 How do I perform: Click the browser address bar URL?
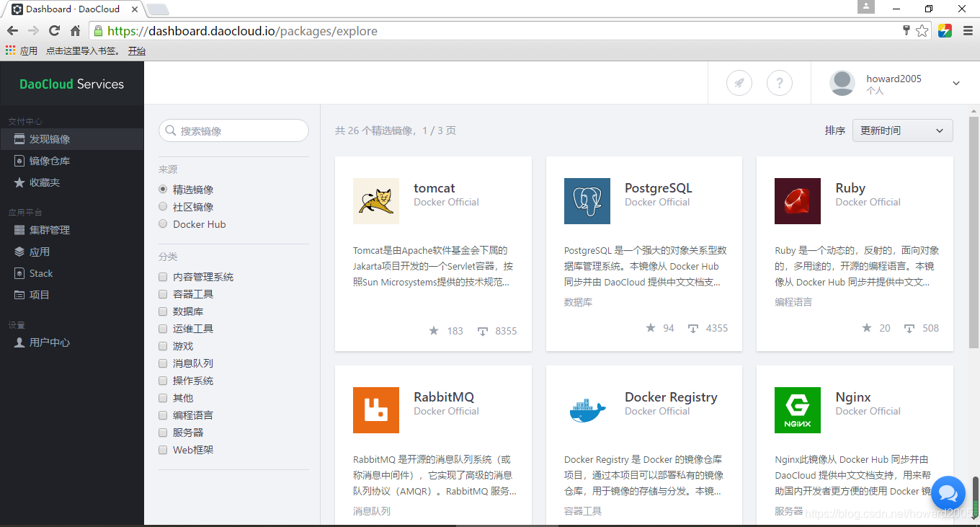(242, 31)
